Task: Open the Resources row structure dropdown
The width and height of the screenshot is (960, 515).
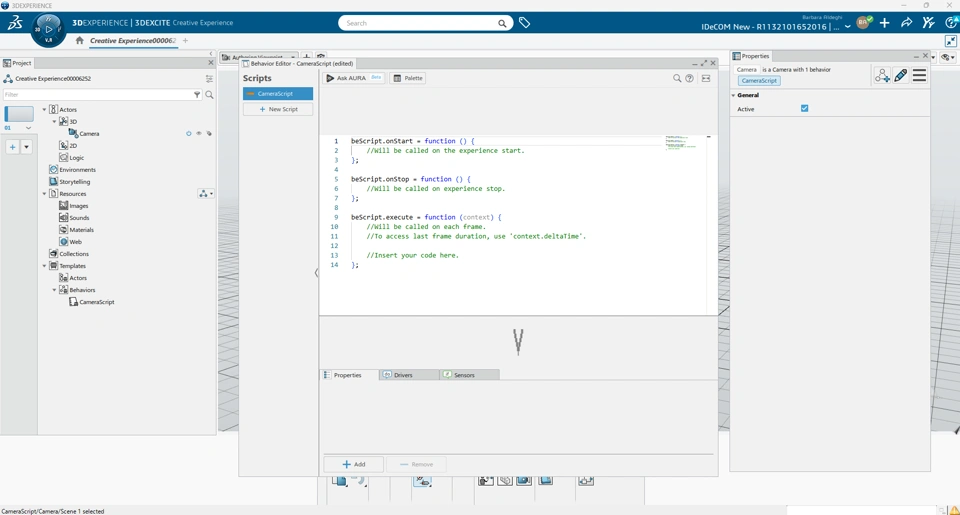Action: (206, 194)
